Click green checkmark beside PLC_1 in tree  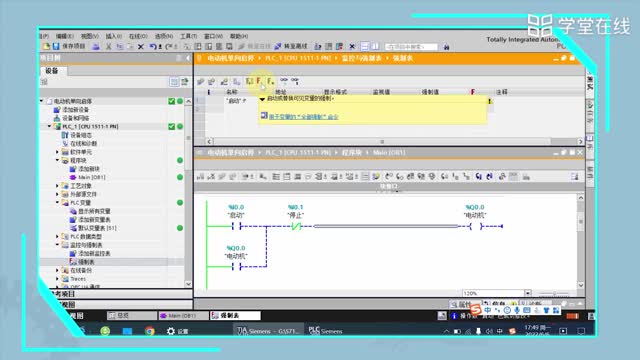tap(171, 127)
